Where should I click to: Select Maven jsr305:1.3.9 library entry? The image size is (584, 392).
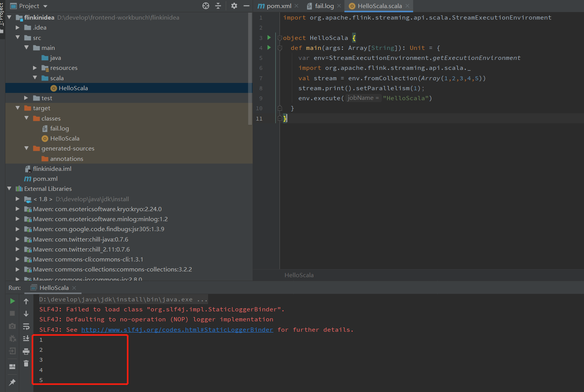129,229
